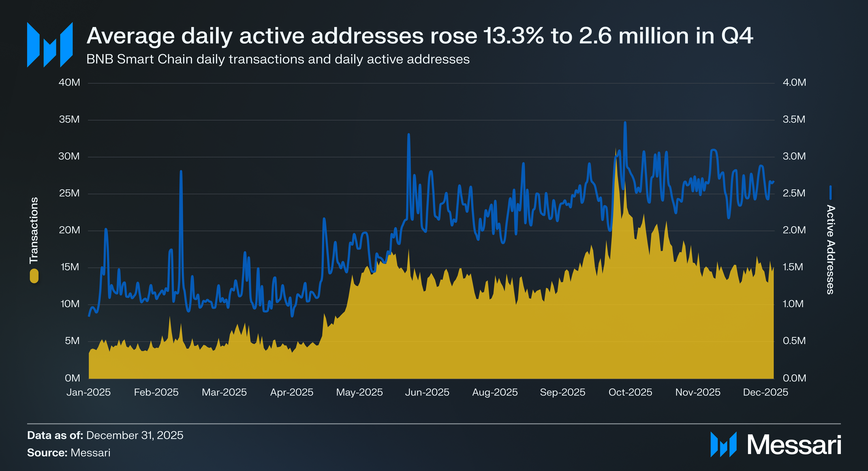Viewport: 868px width, 471px height.
Task: Click the BNB Smart Chain subtitle text
Action: tap(278, 59)
